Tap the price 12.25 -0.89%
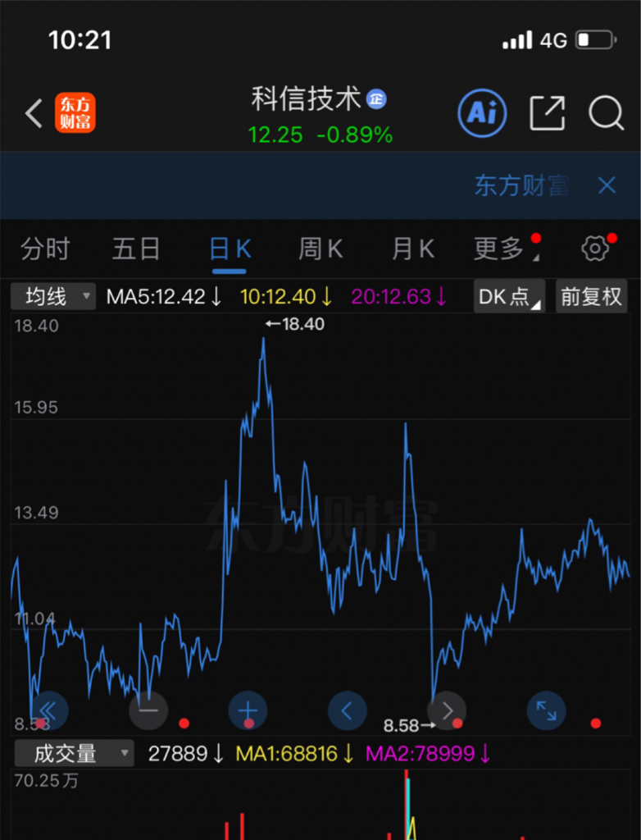Viewport: 641px width, 840px height. click(x=320, y=135)
